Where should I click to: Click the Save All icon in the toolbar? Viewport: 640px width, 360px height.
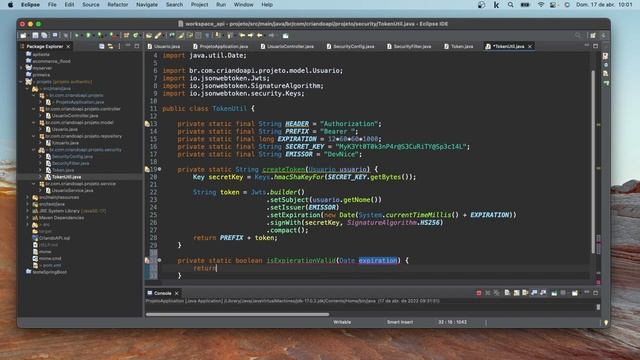click(44, 36)
